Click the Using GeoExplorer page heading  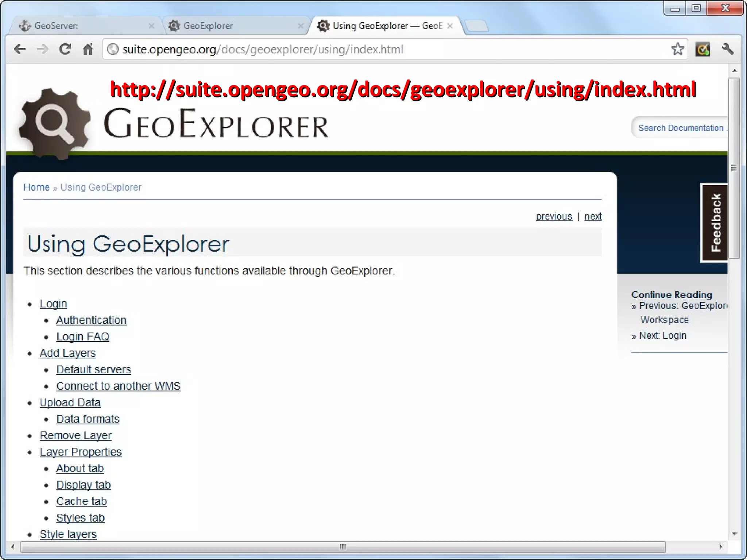coord(128,244)
